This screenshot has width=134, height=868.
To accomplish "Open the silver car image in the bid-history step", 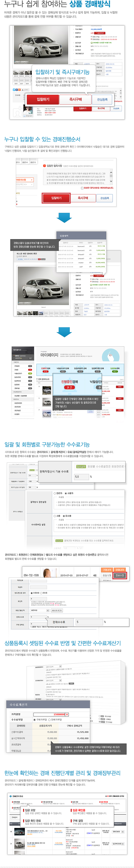I will 43,286.
